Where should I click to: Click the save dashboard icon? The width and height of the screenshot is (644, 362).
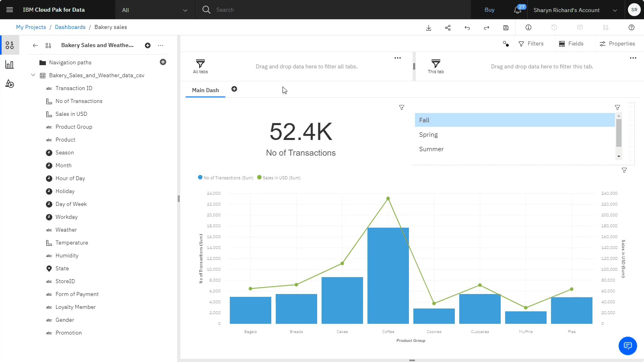506,27
